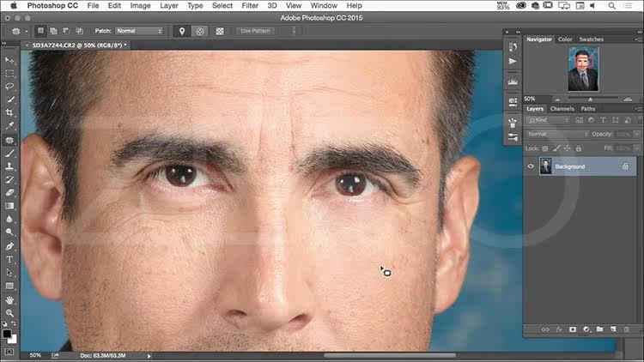Switch to the Paths tab

pyautogui.click(x=587, y=109)
